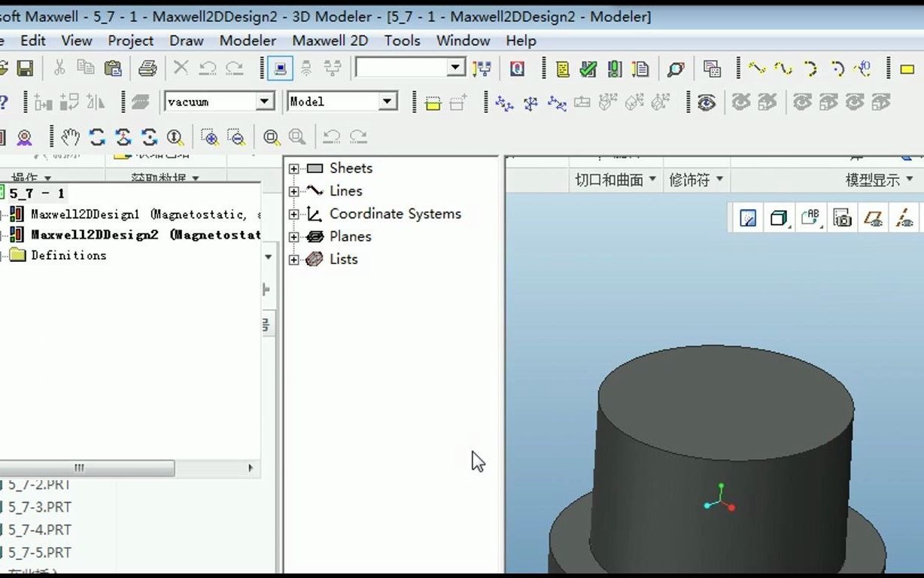This screenshot has width=924, height=578.
Task: Open the Model dropdown on the toolbar
Action: [x=387, y=101]
